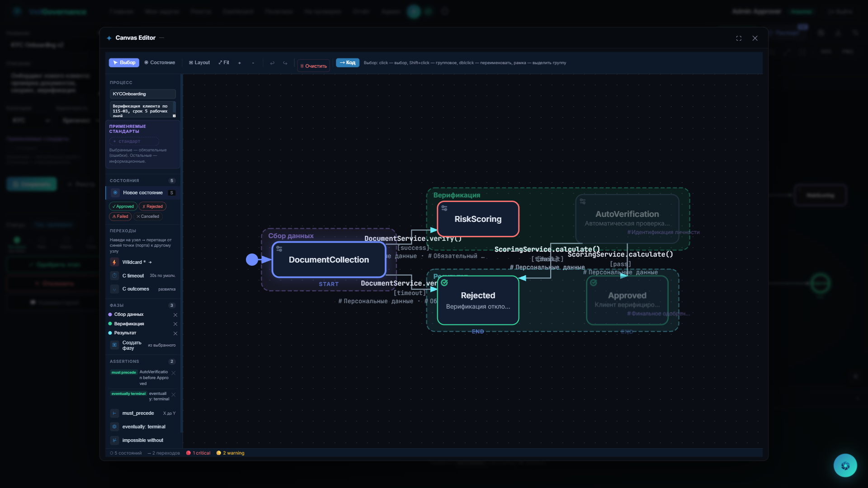Add Wildcard transition lightning icon
The image size is (868, 488).
pos(114,263)
